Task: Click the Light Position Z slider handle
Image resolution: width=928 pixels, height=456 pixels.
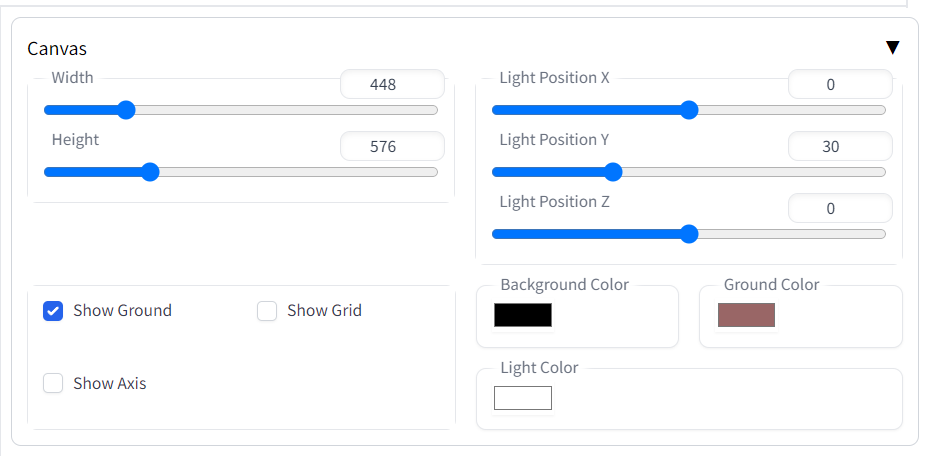Action: tap(689, 235)
